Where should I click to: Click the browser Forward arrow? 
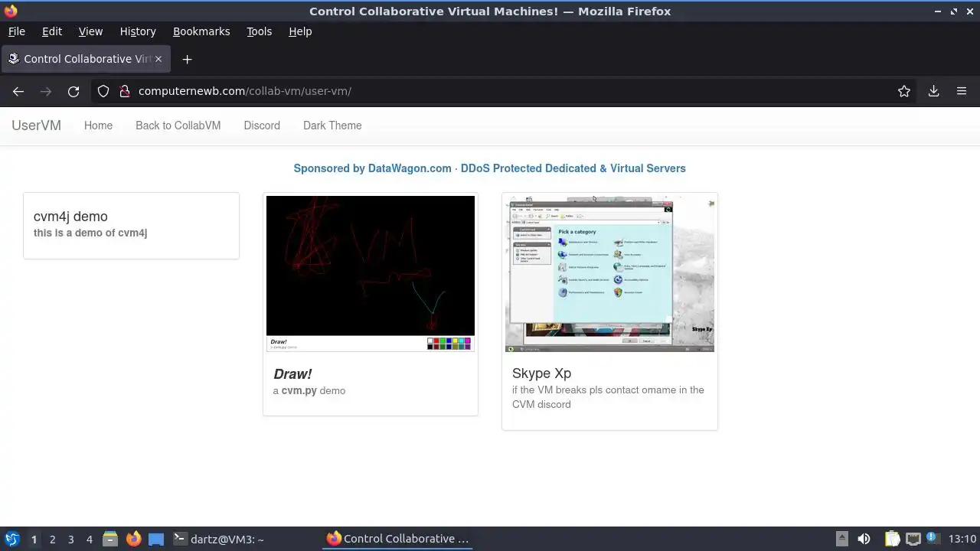click(46, 91)
